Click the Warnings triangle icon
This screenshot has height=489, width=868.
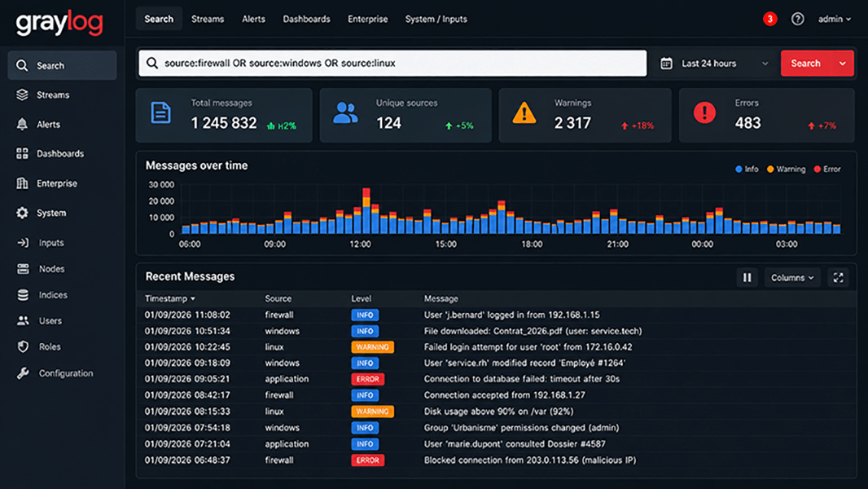click(524, 113)
